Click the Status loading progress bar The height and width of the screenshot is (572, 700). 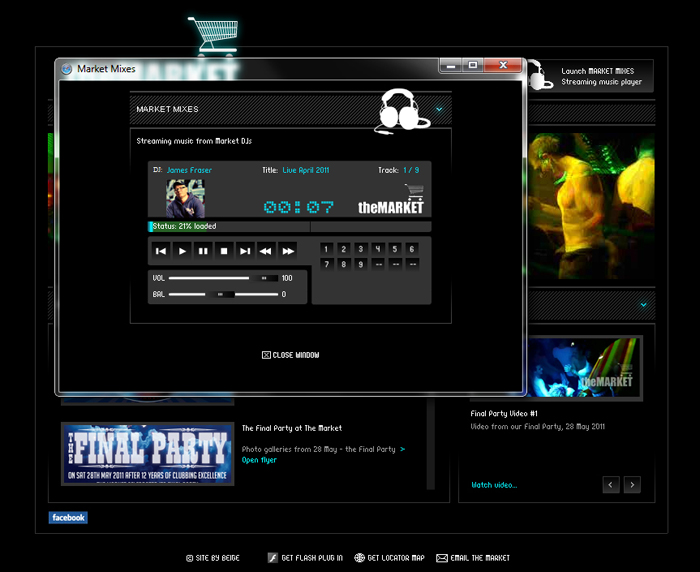point(289,226)
